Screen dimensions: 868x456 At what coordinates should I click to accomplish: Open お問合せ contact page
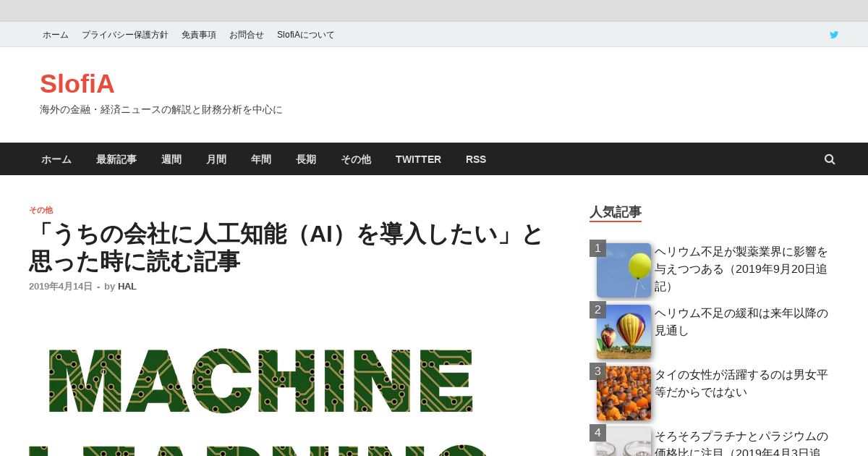[x=247, y=35]
